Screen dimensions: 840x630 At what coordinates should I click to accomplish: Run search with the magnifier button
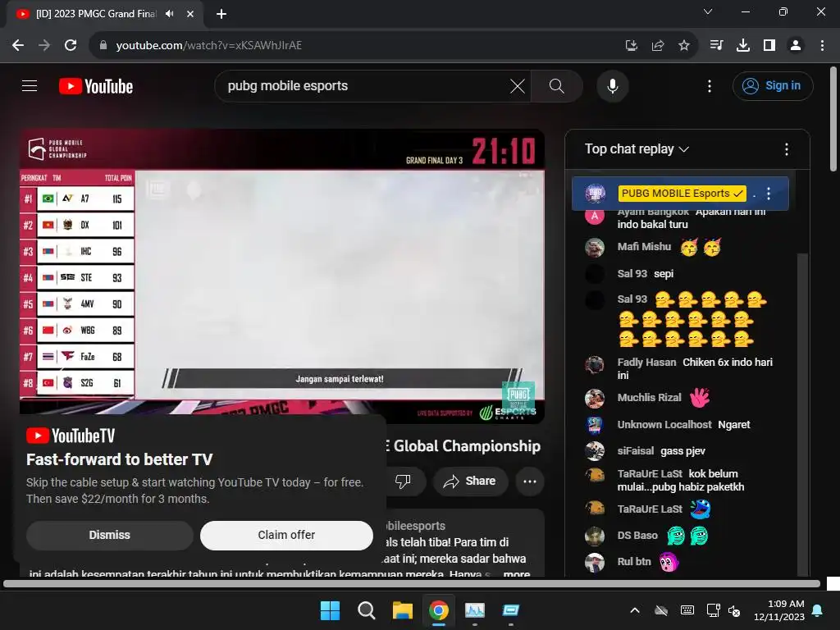point(557,86)
